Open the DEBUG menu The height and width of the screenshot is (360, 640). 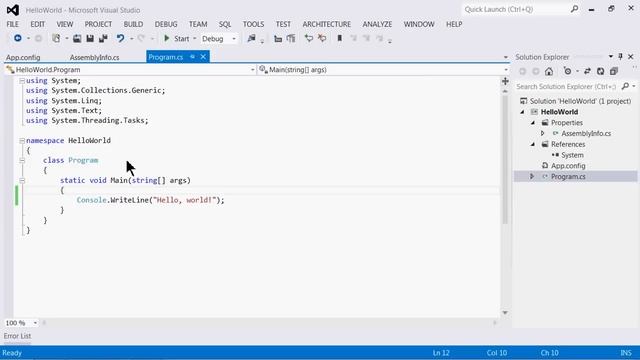coord(166,24)
